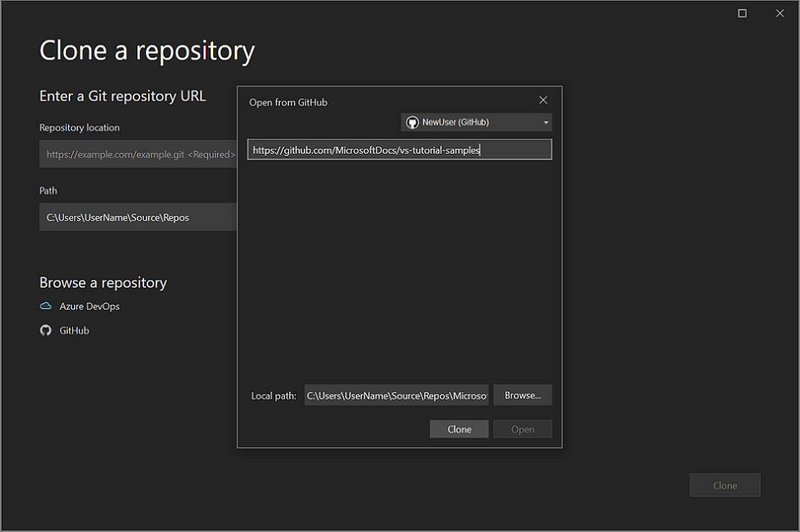Click the GitHub octocat icon under Browse a repository

[45, 330]
